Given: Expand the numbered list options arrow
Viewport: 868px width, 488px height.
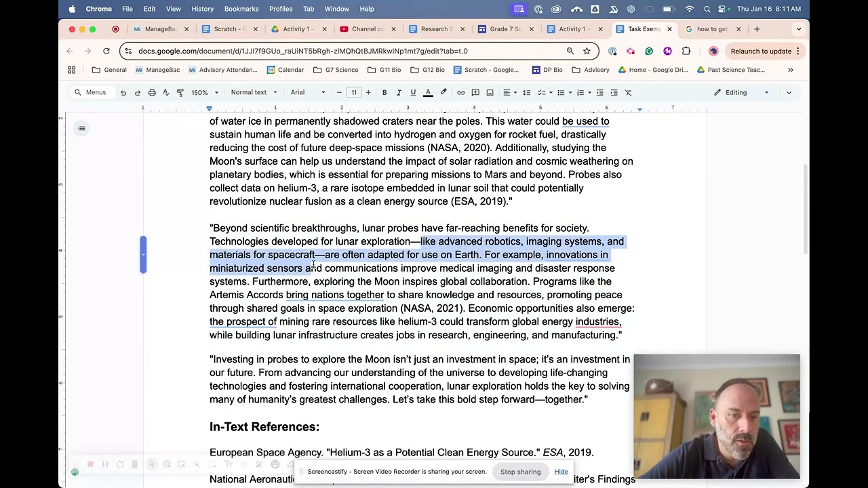Looking at the screenshot, I should pos(589,93).
